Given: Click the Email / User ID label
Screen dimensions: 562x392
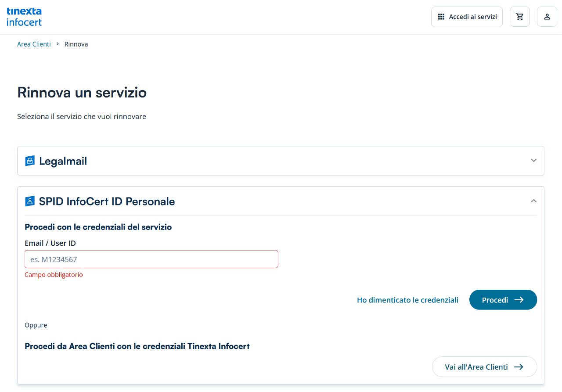Looking at the screenshot, I should (x=50, y=243).
